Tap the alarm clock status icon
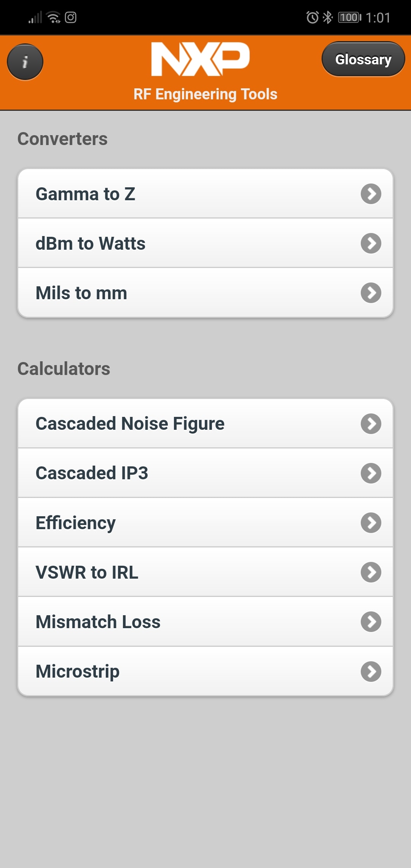This screenshot has width=411, height=868. point(312,18)
